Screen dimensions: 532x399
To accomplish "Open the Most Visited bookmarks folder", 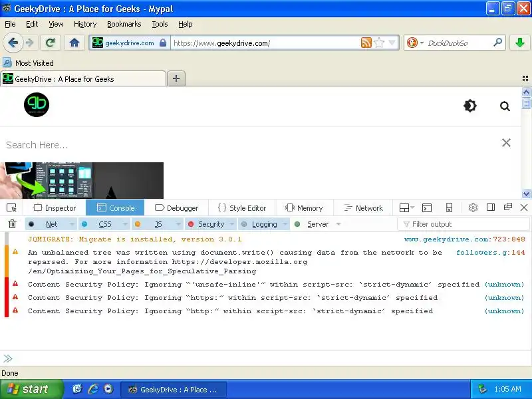I will pos(28,63).
